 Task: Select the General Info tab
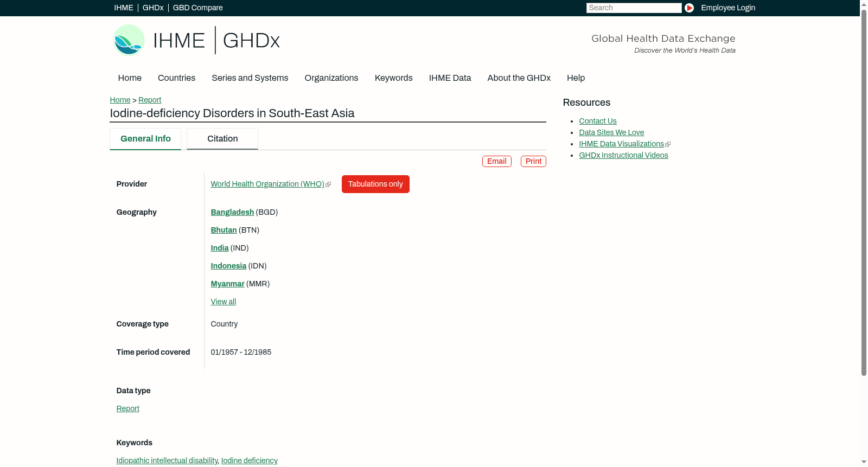click(x=145, y=139)
